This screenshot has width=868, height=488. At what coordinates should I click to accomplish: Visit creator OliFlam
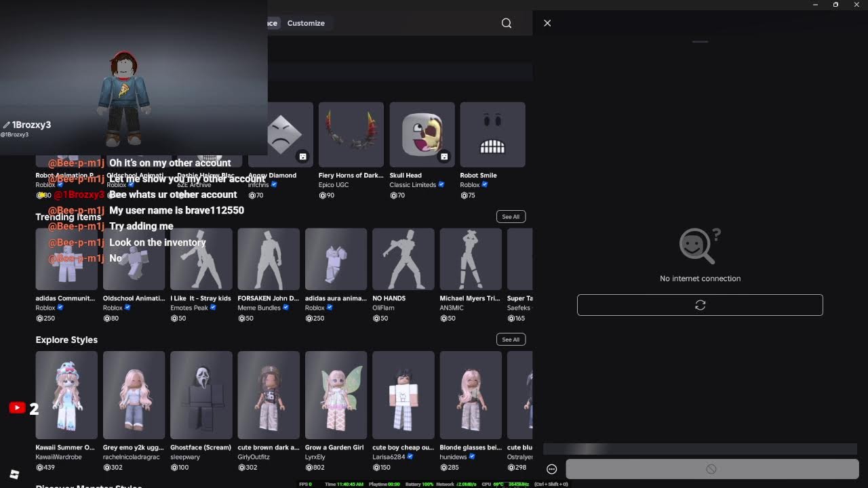(x=383, y=308)
